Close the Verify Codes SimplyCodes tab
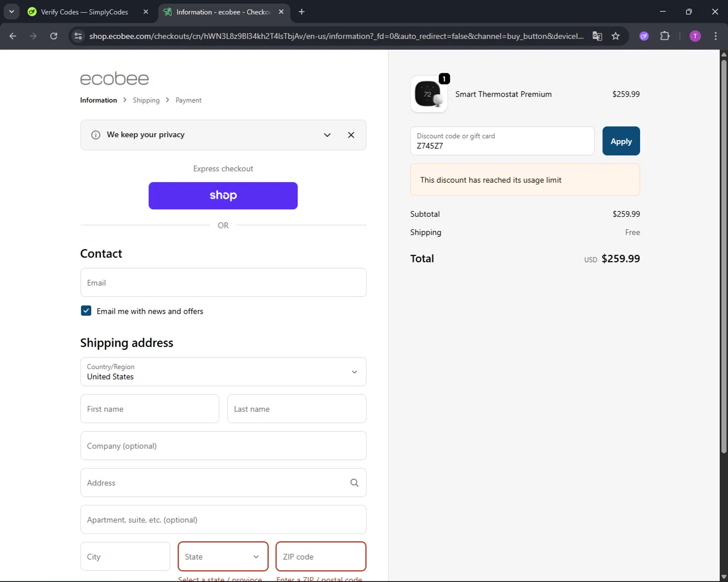Screen dimensions: 728x582 [x=146, y=12]
